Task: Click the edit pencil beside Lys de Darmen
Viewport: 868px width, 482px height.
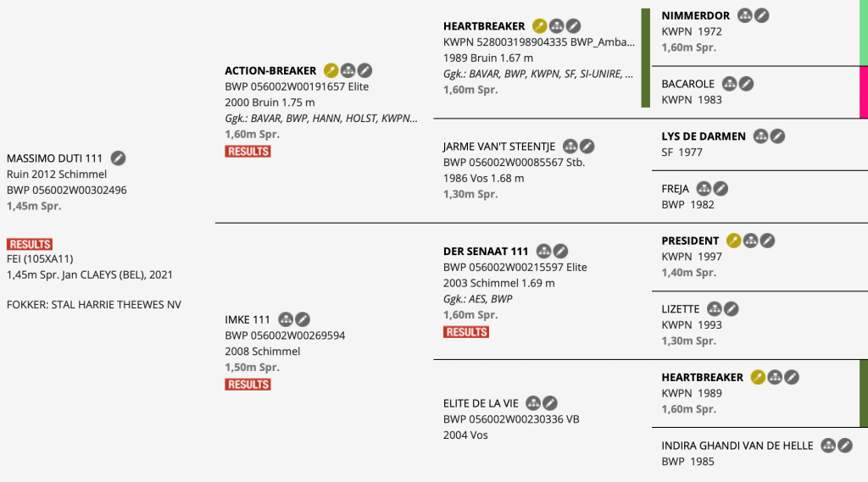Action: click(777, 136)
